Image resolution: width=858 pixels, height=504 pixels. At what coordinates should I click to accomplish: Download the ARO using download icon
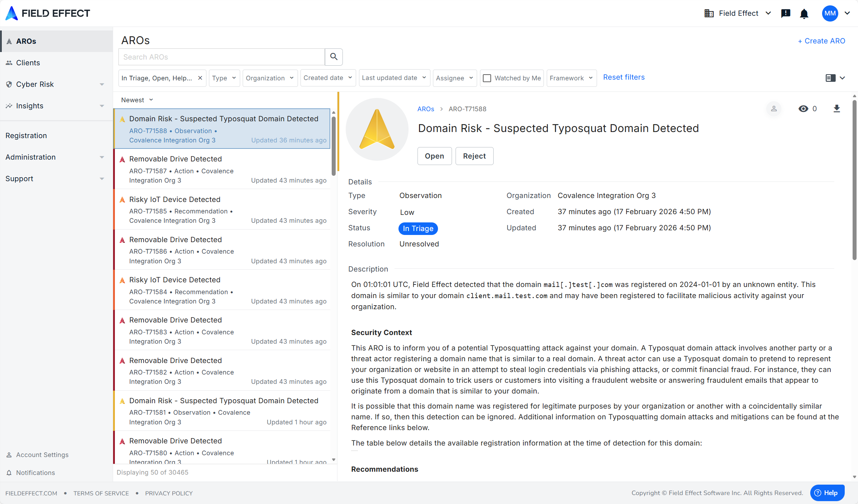pyautogui.click(x=836, y=109)
